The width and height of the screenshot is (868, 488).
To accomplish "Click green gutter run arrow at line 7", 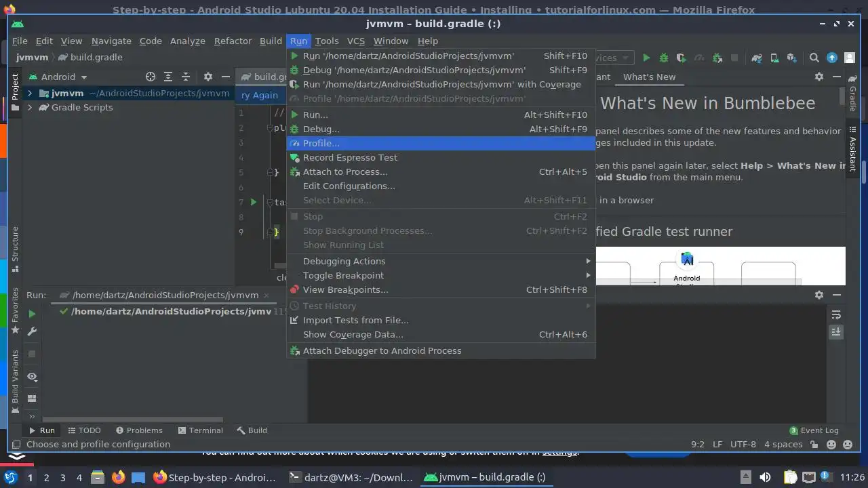I will coord(254,202).
